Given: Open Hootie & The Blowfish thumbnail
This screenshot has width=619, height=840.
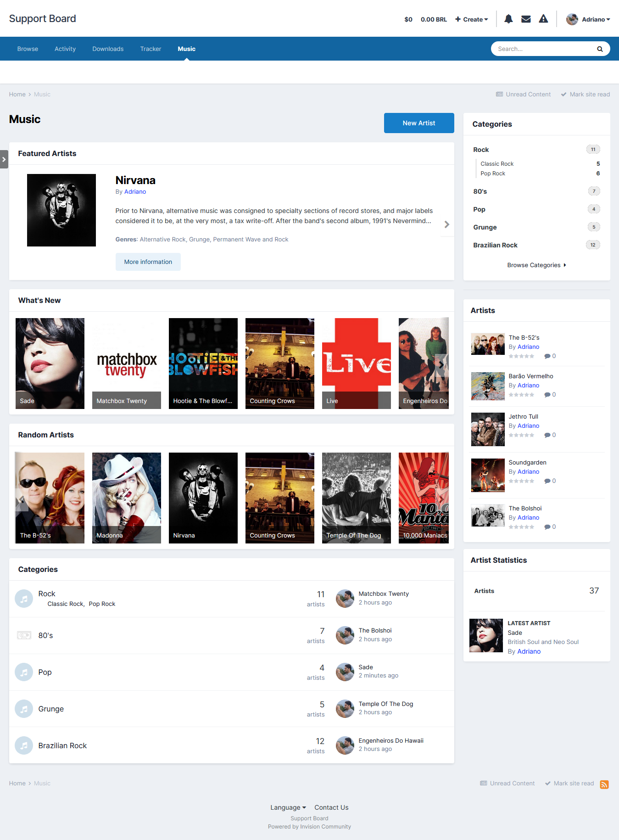Looking at the screenshot, I should click(203, 364).
